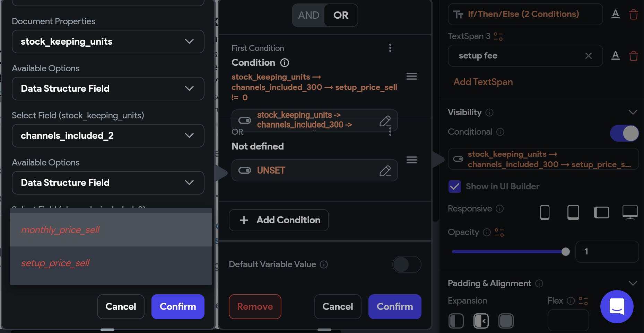Image resolution: width=644 pixels, height=333 pixels.
Task: Click the Add Condition button
Action: coord(279,220)
